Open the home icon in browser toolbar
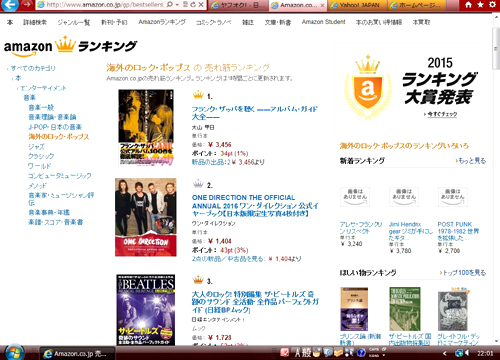This screenshot has width=500, height=360. click(x=468, y=5)
